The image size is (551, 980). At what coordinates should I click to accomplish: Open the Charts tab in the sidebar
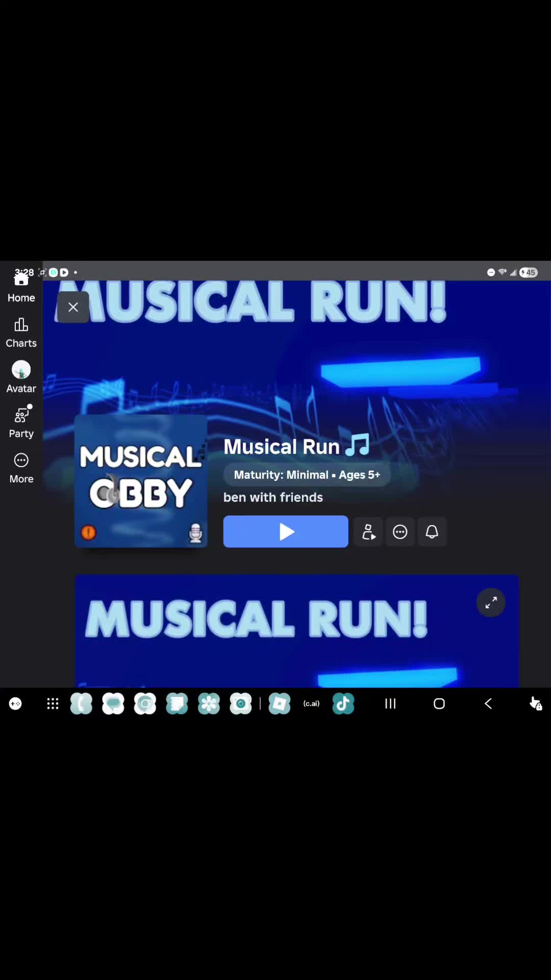21,333
